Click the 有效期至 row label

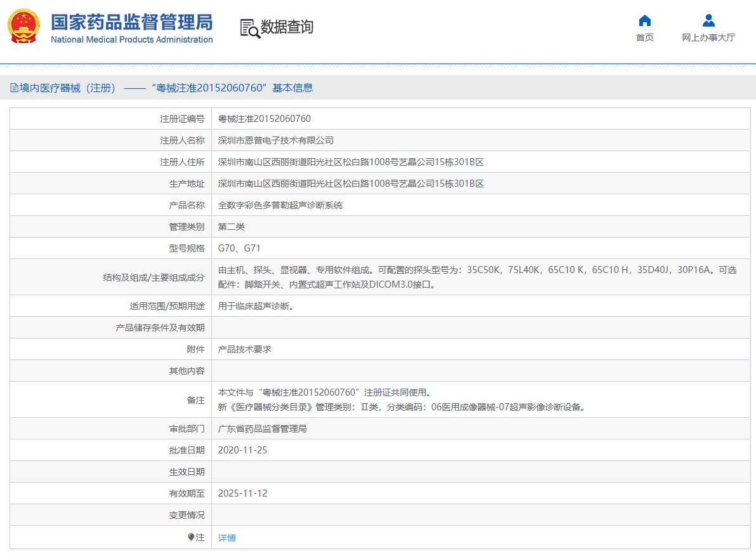click(187, 493)
